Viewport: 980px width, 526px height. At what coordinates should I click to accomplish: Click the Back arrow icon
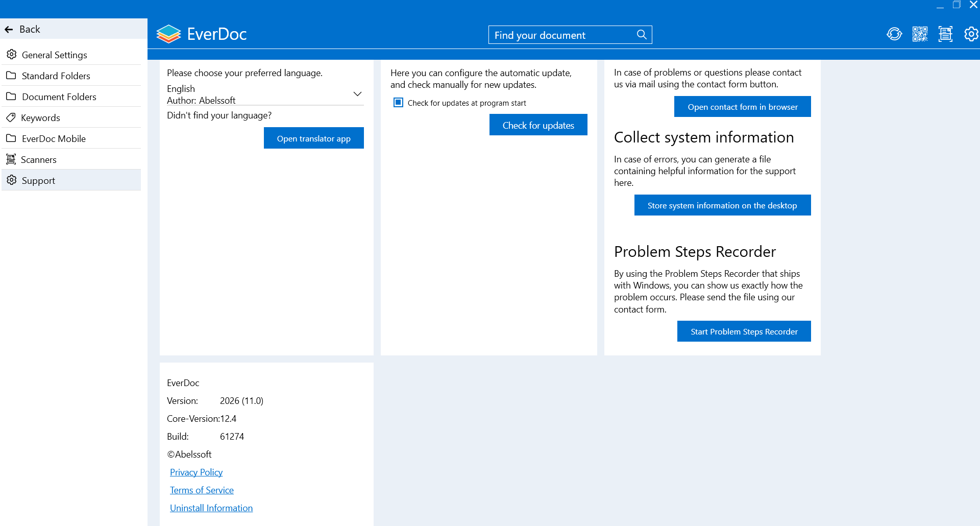coord(9,30)
